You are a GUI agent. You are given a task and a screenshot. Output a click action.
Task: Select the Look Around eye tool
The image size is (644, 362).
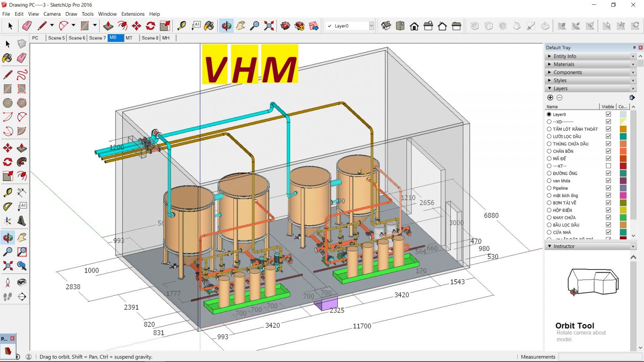[x=22, y=282]
